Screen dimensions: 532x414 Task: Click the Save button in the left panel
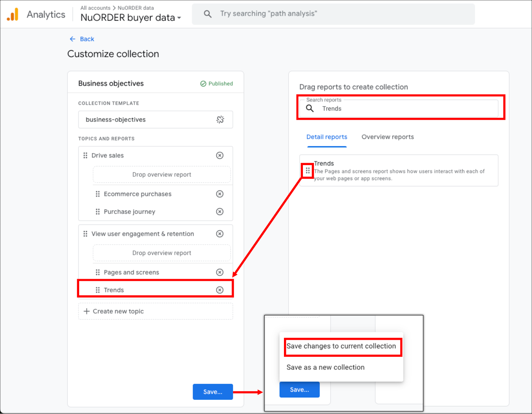[x=213, y=392]
